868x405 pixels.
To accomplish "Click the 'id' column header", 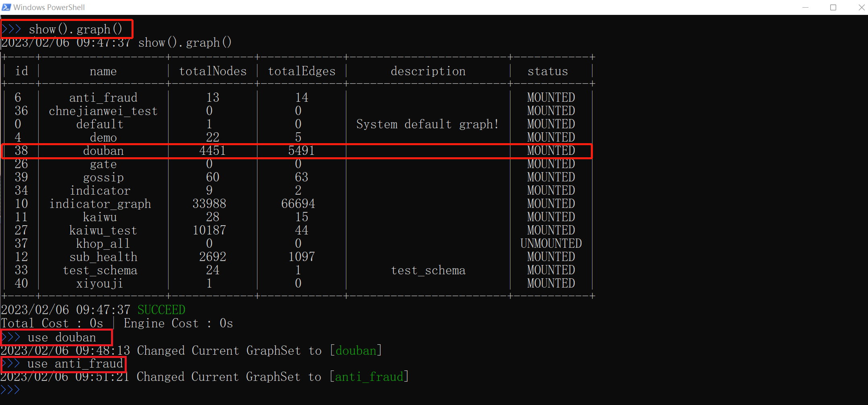I will click(x=22, y=71).
